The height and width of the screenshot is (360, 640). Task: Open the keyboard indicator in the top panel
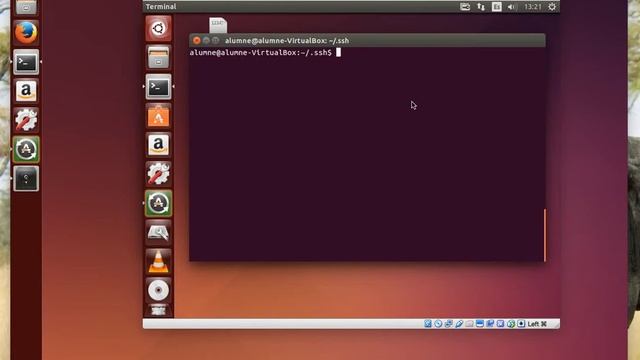465,7
